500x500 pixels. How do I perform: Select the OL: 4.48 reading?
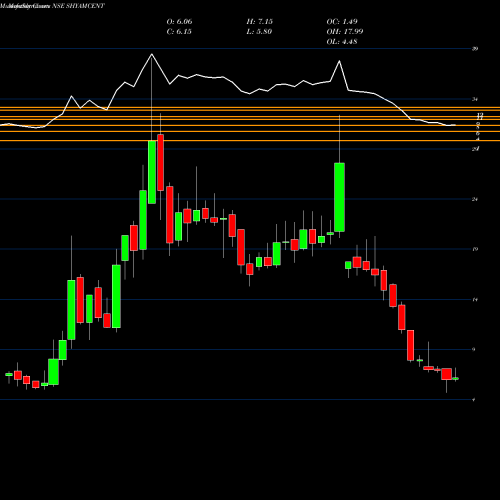[342, 42]
